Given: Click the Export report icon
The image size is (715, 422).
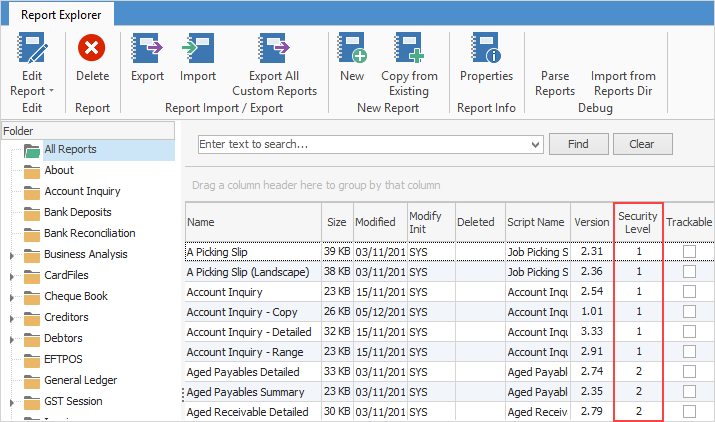Looking at the screenshot, I should coord(148,48).
